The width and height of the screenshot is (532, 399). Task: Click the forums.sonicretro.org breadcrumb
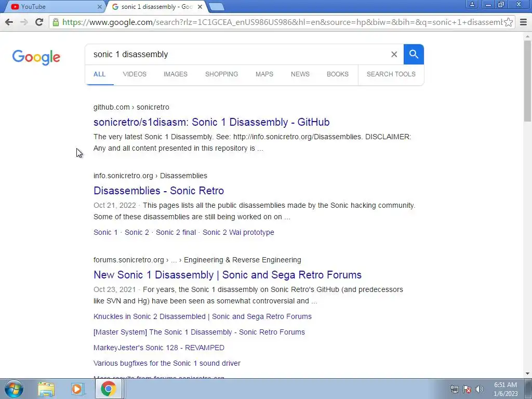[x=197, y=260]
